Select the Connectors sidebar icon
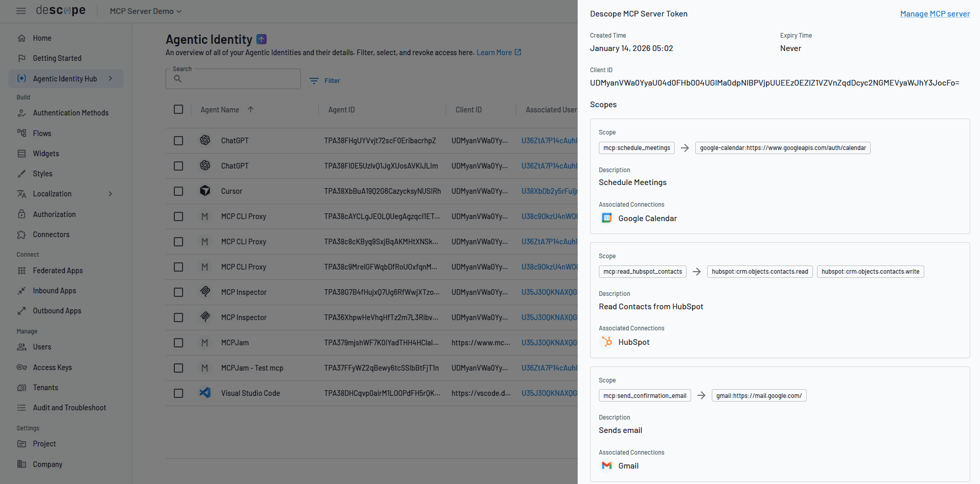This screenshot has height=484, width=980. coord(21,235)
